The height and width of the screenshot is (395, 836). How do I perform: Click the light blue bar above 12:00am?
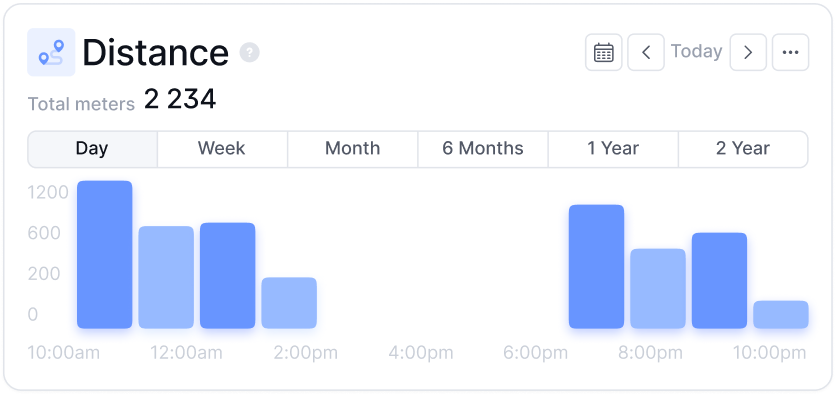(166, 277)
